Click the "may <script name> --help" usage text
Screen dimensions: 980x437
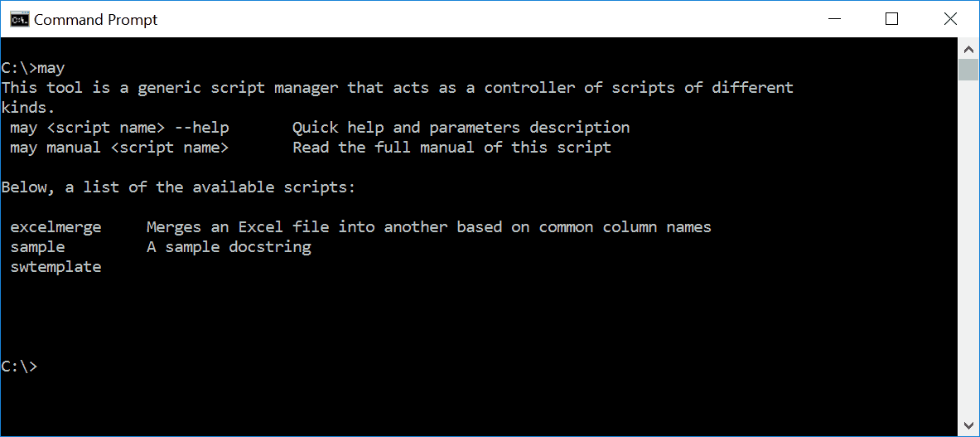click(119, 128)
